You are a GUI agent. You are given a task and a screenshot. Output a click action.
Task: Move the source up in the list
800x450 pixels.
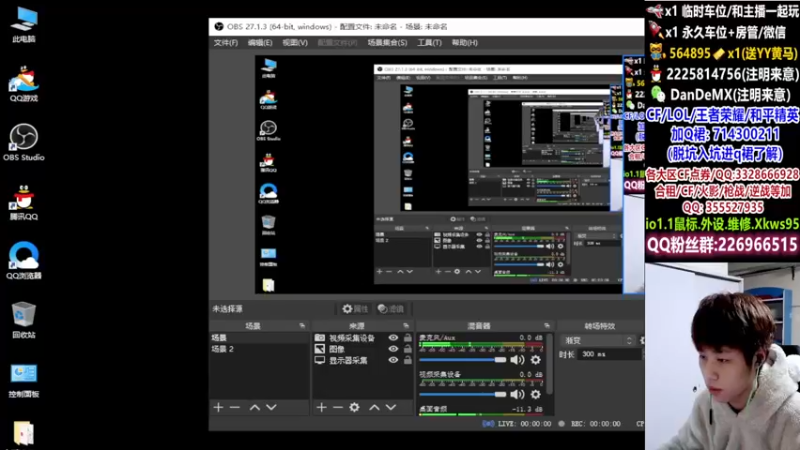click(x=374, y=407)
